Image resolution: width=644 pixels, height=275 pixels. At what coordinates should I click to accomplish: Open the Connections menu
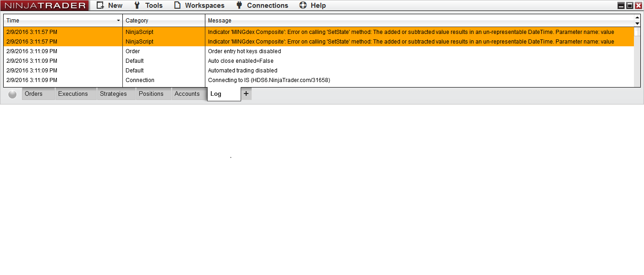pos(268,5)
